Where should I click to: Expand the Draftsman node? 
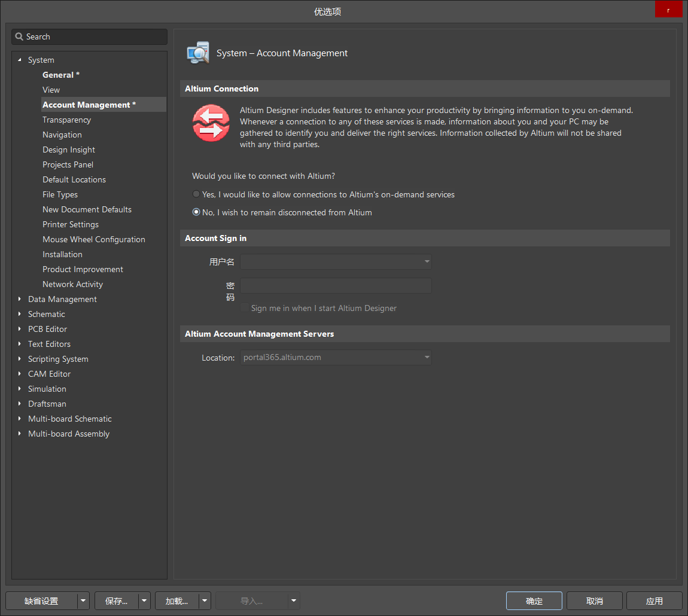tap(19, 403)
